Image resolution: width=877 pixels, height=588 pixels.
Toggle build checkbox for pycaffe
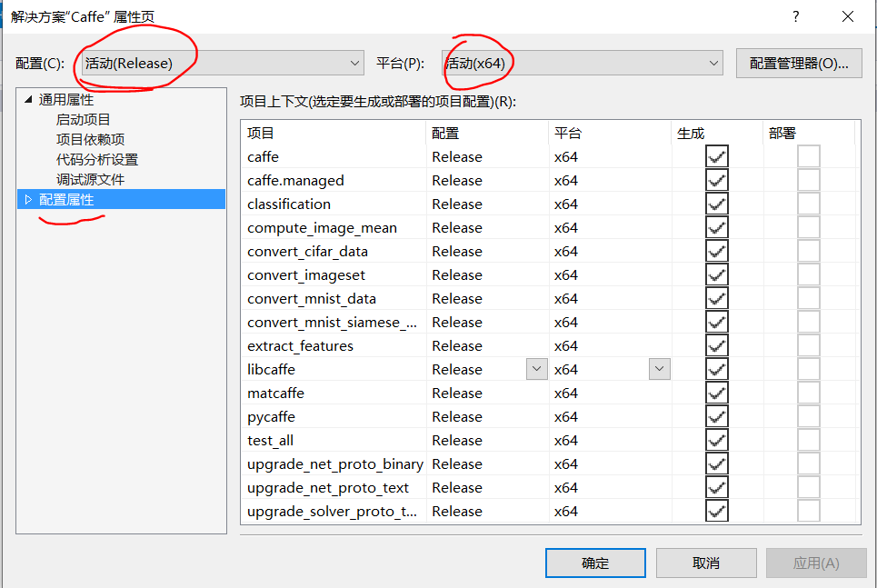(717, 417)
